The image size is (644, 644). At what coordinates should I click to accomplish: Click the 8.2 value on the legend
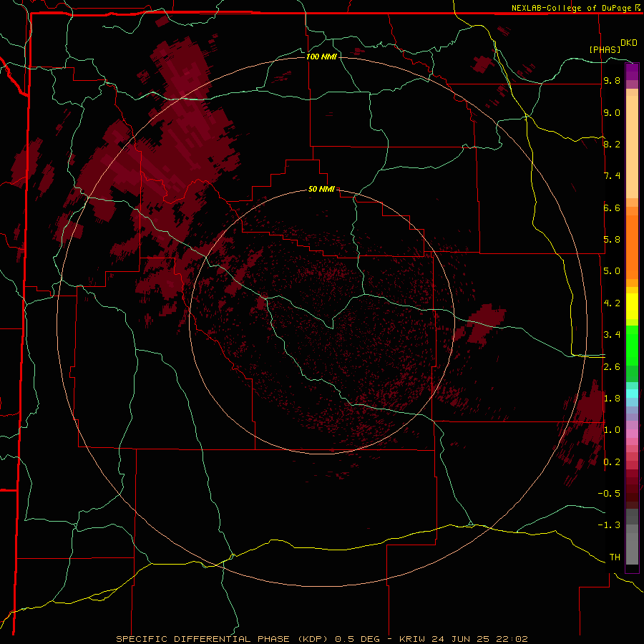(612, 144)
